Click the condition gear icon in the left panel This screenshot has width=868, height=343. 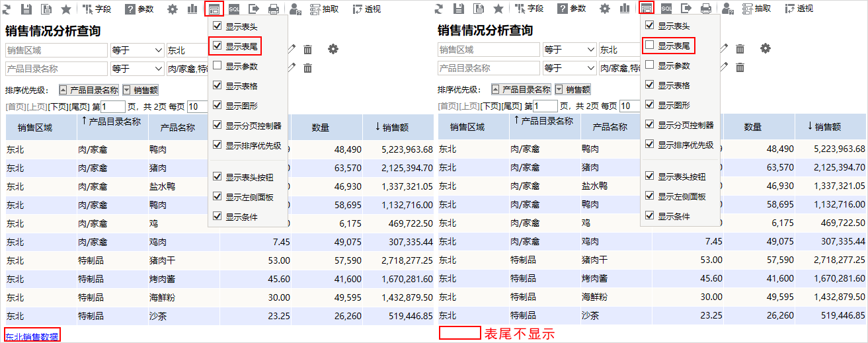click(333, 49)
